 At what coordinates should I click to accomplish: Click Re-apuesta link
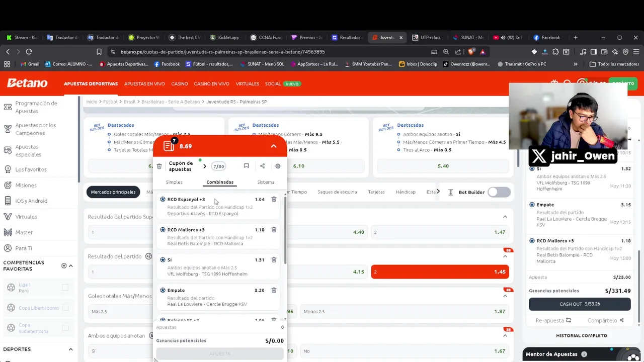click(553, 320)
